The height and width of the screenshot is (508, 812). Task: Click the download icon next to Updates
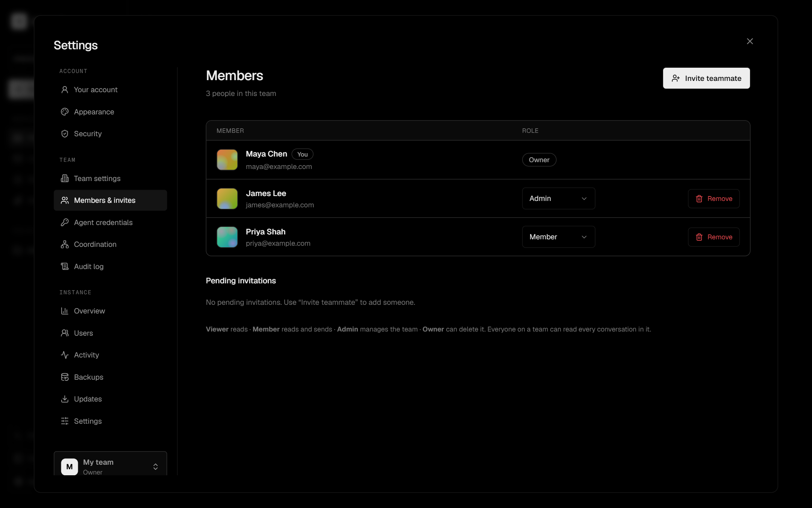65,399
